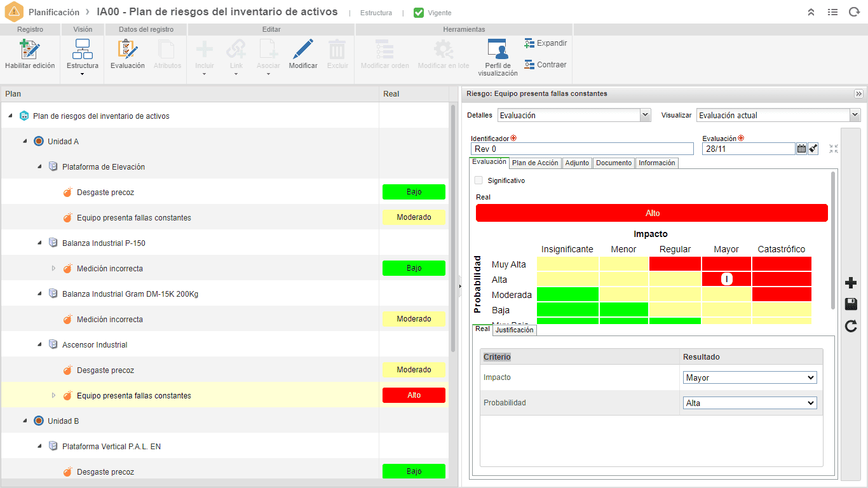Collapse the Unidad B tree node
Image resolution: width=868 pixels, height=488 pixels.
pyautogui.click(x=25, y=421)
